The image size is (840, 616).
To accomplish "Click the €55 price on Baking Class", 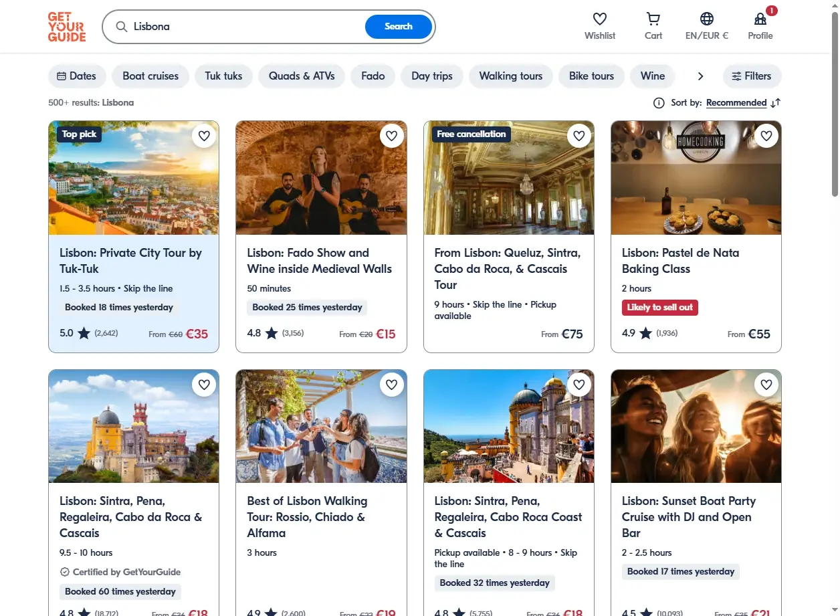I will [759, 334].
